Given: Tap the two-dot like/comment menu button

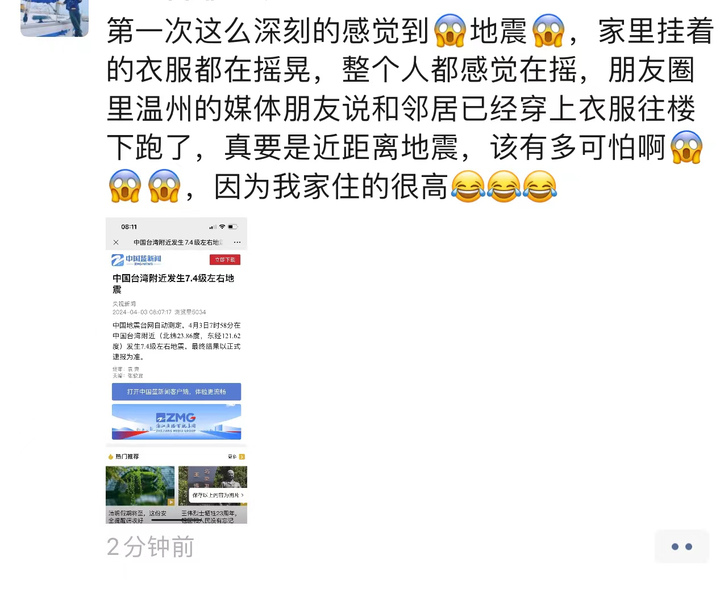Looking at the screenshot, I should coord(681,546).
